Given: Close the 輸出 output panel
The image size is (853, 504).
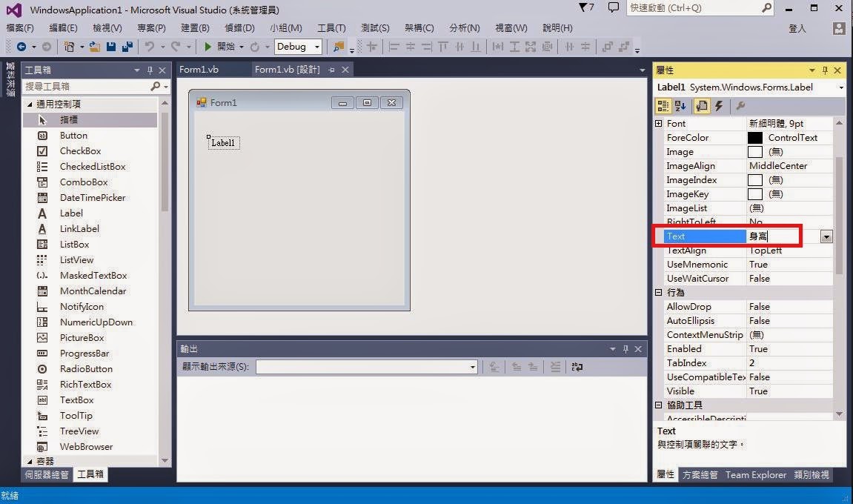Looking at the screenshot, I should pyautogui.click(x=638, y=349).
